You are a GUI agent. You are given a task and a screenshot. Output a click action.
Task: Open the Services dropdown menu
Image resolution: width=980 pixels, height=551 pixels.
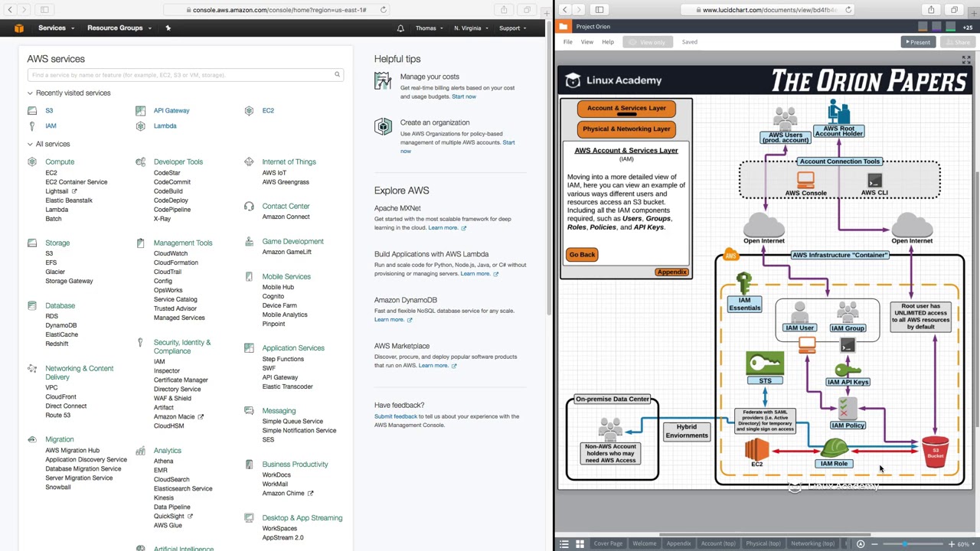coord(56,28)
